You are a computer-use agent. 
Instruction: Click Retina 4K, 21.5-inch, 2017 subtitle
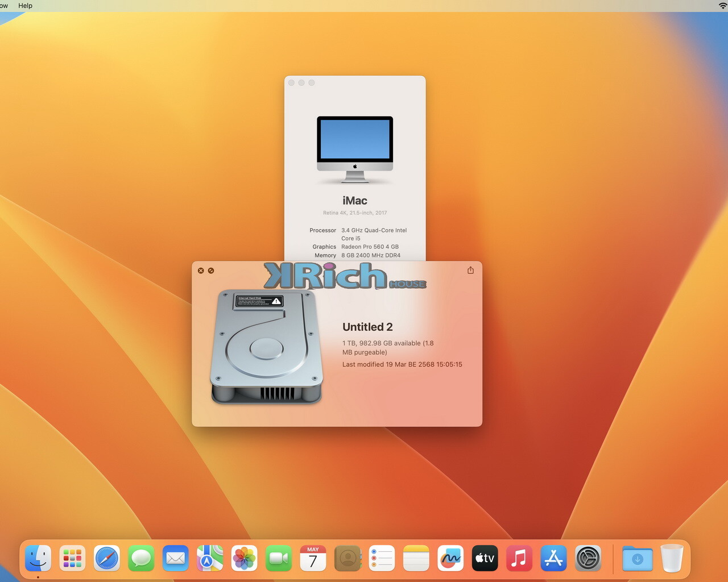point(355,213)
